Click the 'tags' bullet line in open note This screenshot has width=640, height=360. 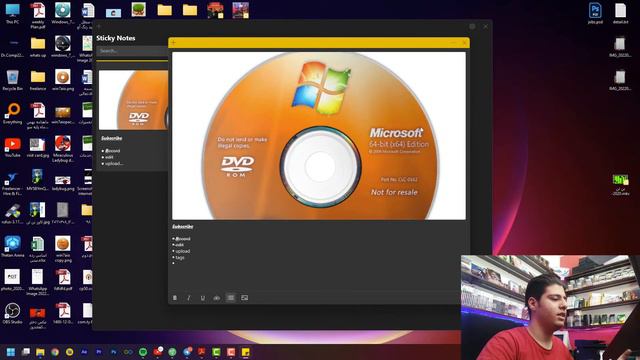pos(180,258)
